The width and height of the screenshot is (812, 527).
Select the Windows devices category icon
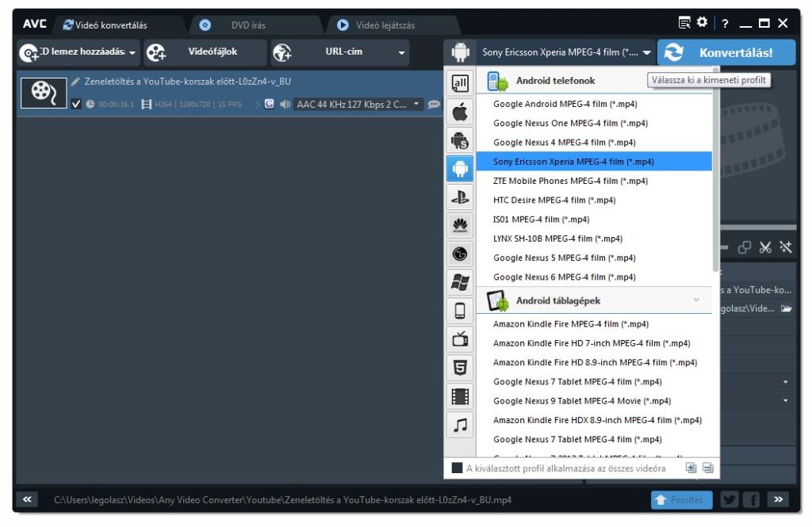(460, 283)
